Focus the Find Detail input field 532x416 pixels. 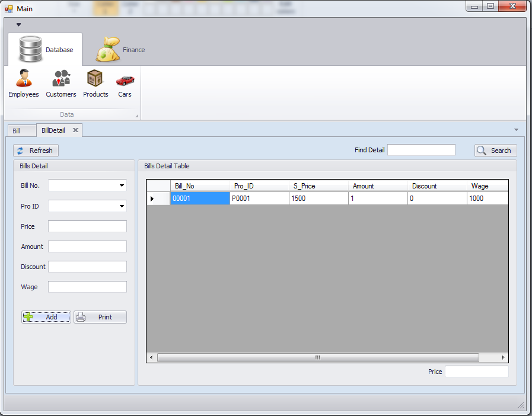point(421,150)
